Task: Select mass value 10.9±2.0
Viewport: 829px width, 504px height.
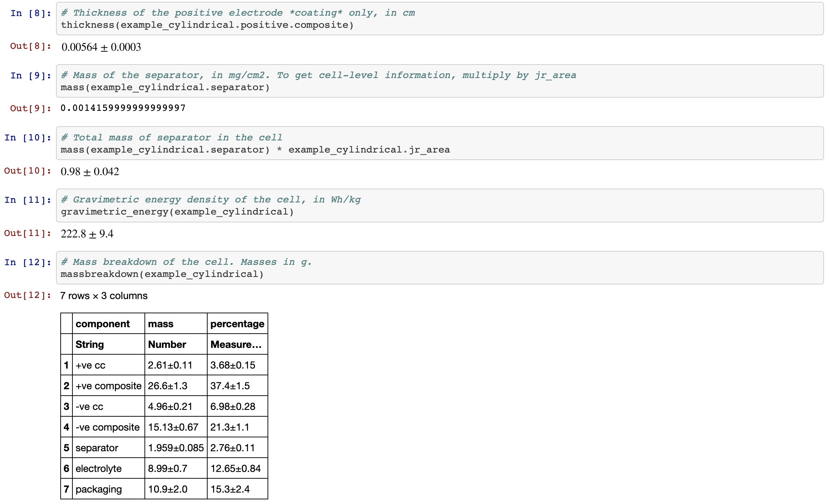Action: [176, 489]
